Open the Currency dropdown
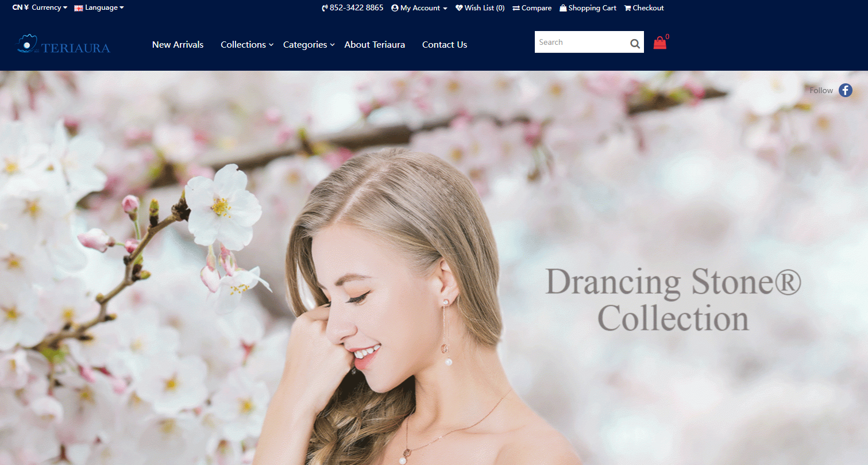This screenshot has height=465, width=868. tap(40, 7)
